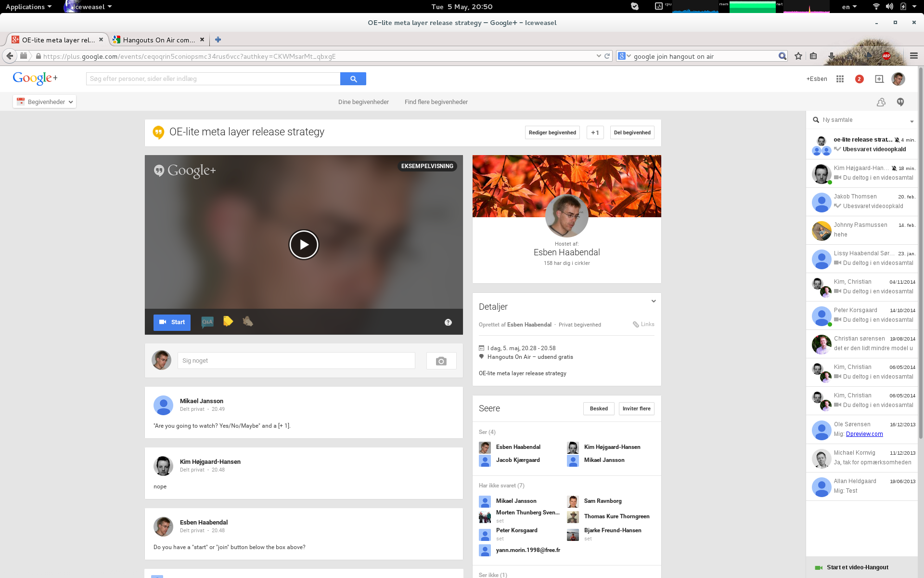This screenshot has height=578, width=924.
Task: Click the help question mark under video
Action: pyautogui.click(x=448, y=322)
